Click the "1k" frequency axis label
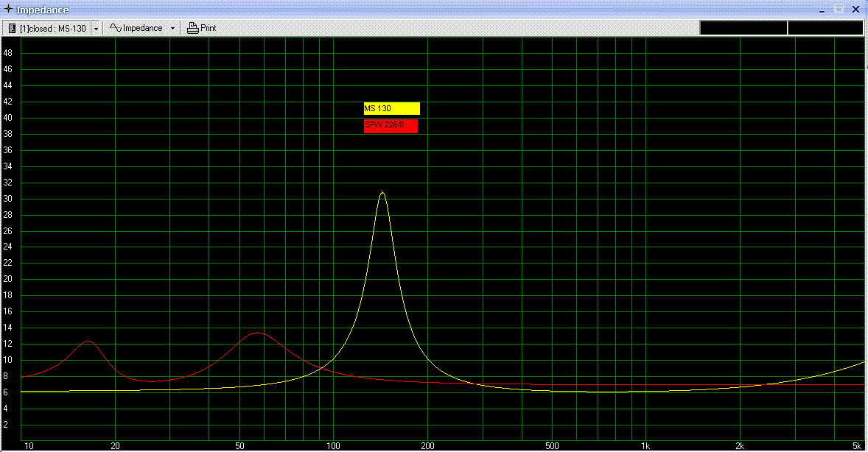Screen dimensions: 868x452 click(645, 446)
